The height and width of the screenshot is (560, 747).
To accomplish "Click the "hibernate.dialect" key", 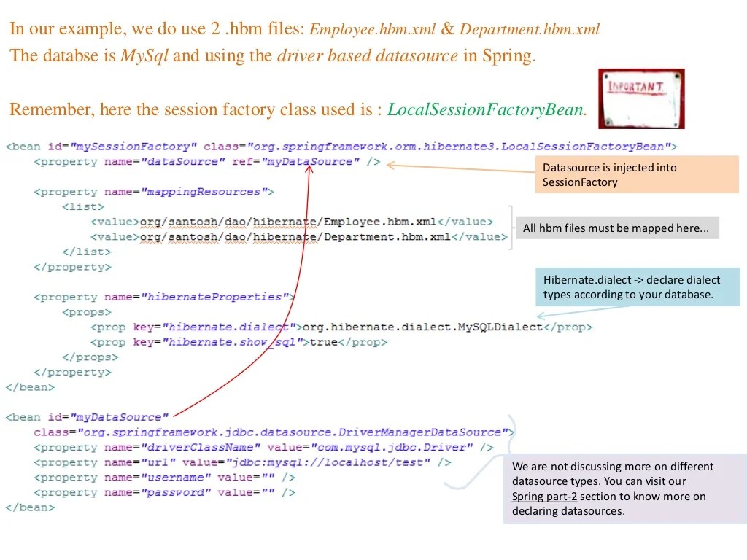I will point(229,327).
